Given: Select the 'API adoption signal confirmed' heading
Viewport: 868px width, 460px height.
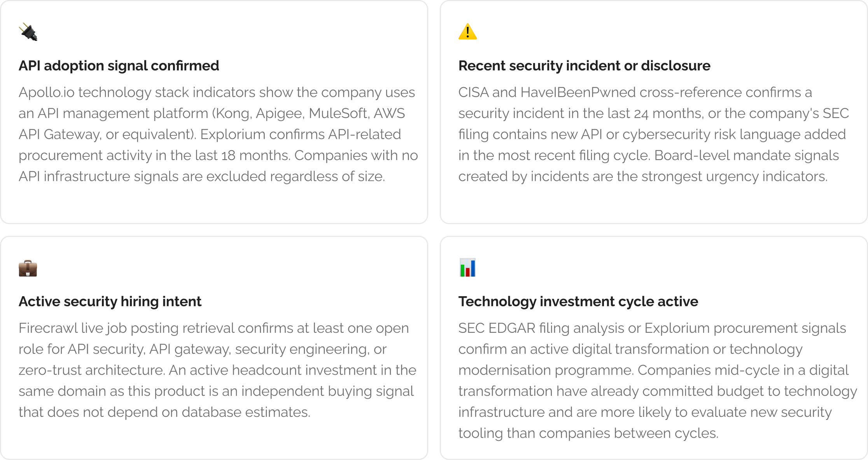Looking at the screenshot, I should pyautogui.click(x=119, y=66).
